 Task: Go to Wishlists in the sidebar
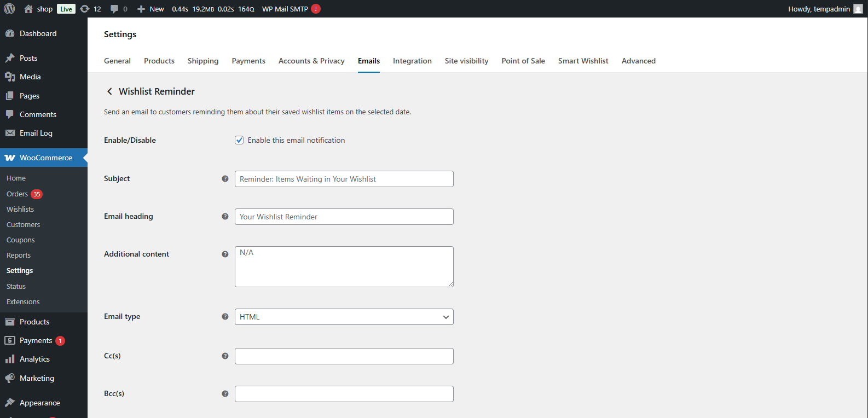20,210
